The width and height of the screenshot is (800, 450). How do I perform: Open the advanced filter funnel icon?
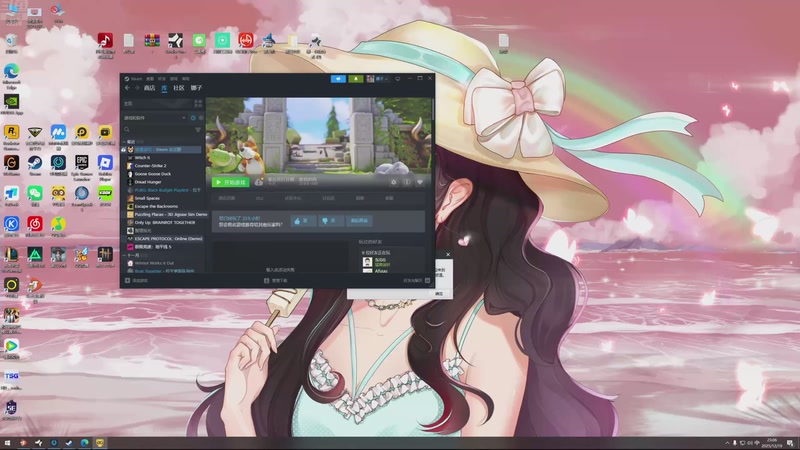tap(198, 130)
